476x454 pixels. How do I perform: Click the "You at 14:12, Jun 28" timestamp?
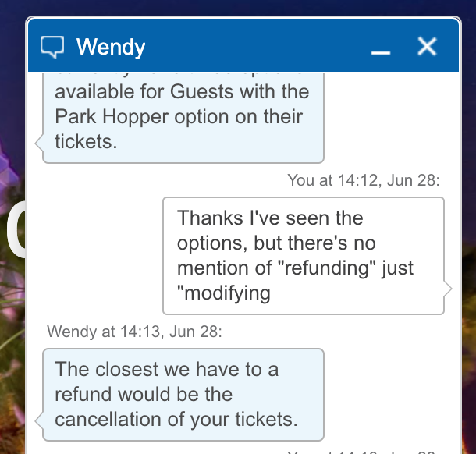(364, 181)
